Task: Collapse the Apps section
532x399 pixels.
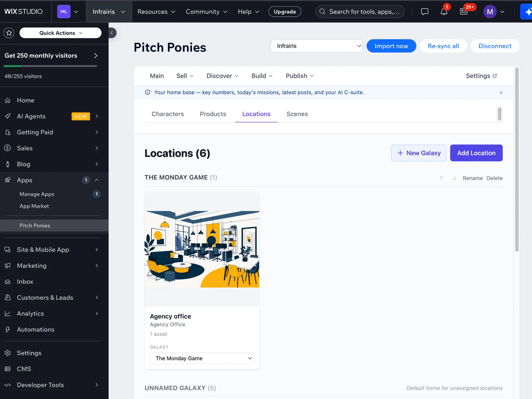Action: point(97,180)
